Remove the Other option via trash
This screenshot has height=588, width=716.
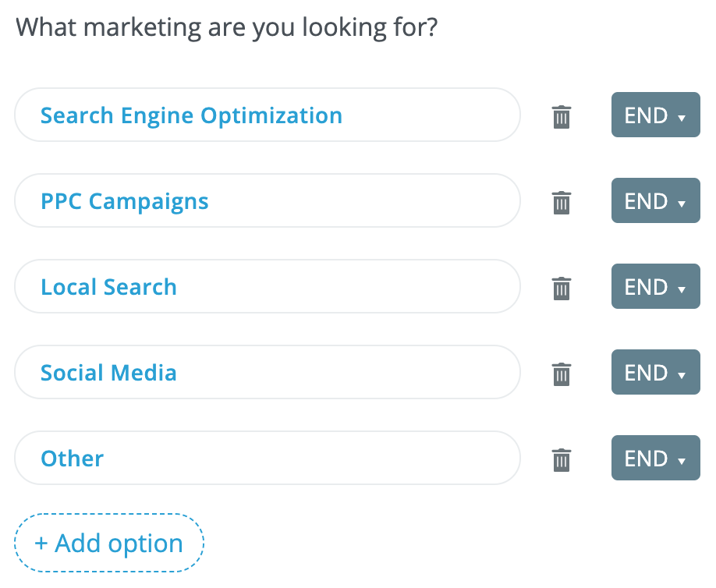tap(562, 460)
